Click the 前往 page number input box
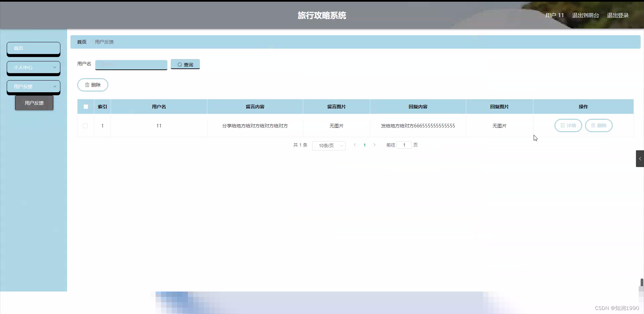The width and height of the screenshot is (644, 314). click(x=404, y=145)
